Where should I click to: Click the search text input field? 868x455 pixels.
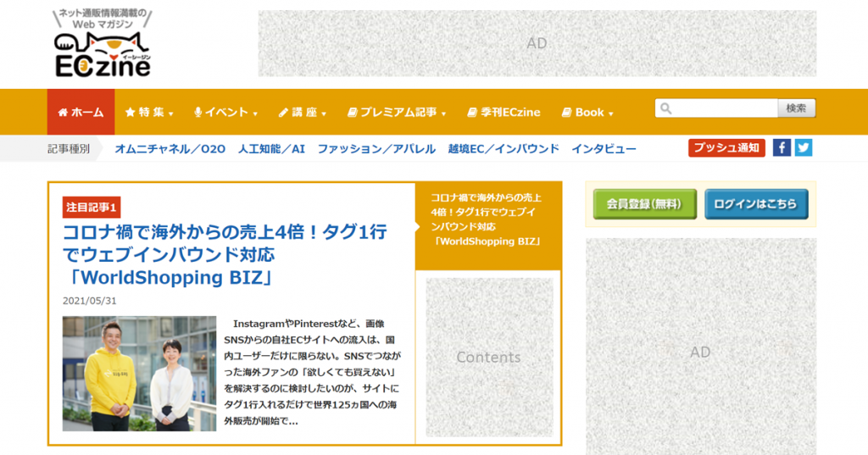[x=716, y=108]
